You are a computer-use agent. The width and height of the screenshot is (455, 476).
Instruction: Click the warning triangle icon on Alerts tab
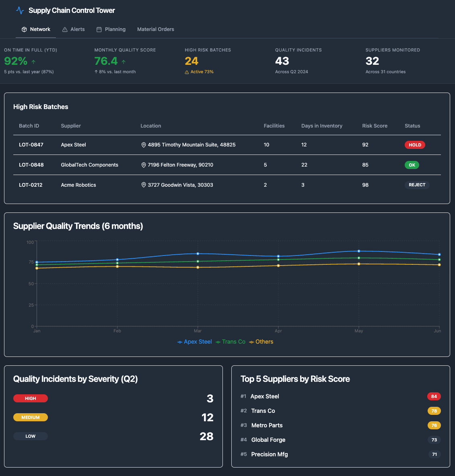coord(65,29)
